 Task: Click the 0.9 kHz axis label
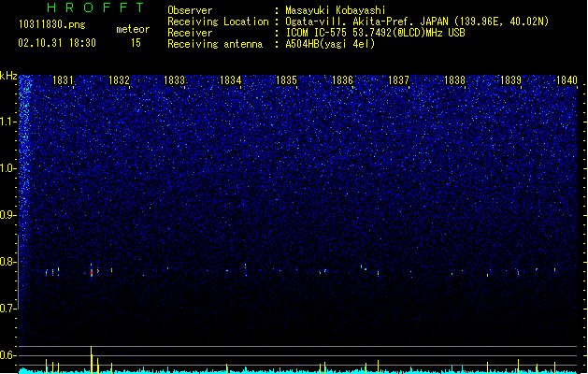tap(8, 215)
